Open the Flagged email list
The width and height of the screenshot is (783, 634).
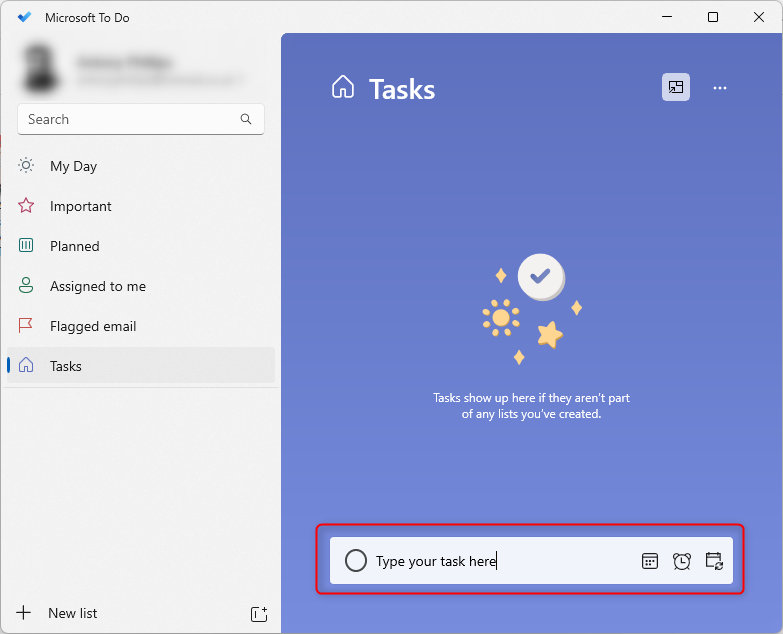(93, 326)
